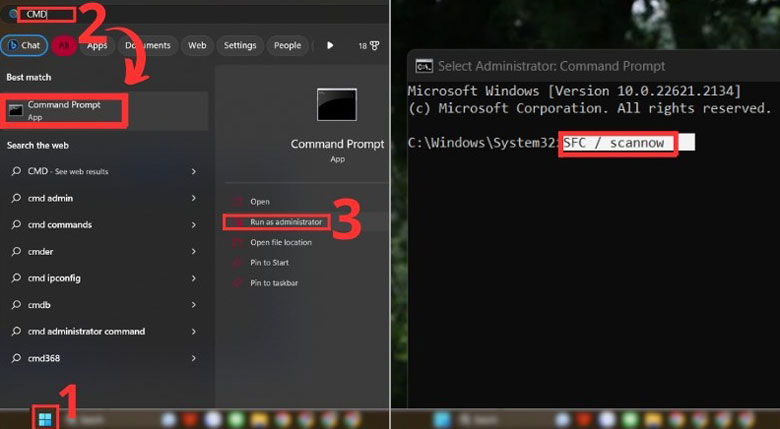Click the cmd ipconfig web suggestion text
The width and height of the screenshot is (780, 429).
[x=54, y=278]
